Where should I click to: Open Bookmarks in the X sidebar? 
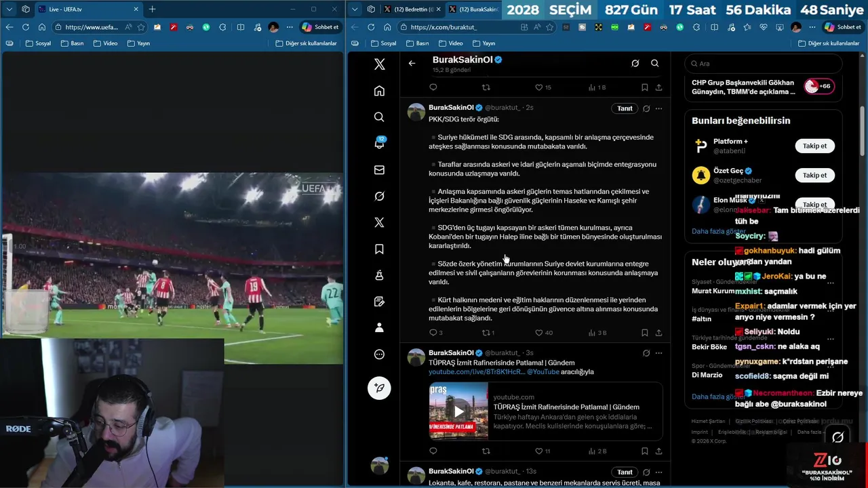pos(379,249)
